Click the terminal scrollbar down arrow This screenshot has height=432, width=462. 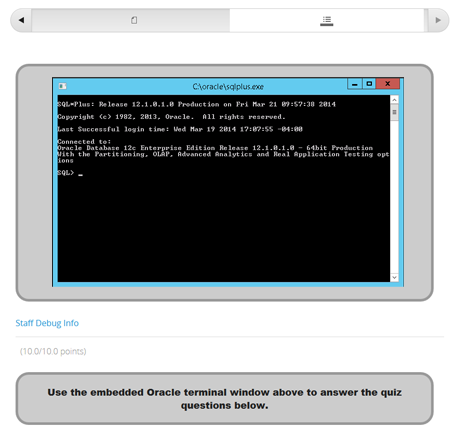394,277
